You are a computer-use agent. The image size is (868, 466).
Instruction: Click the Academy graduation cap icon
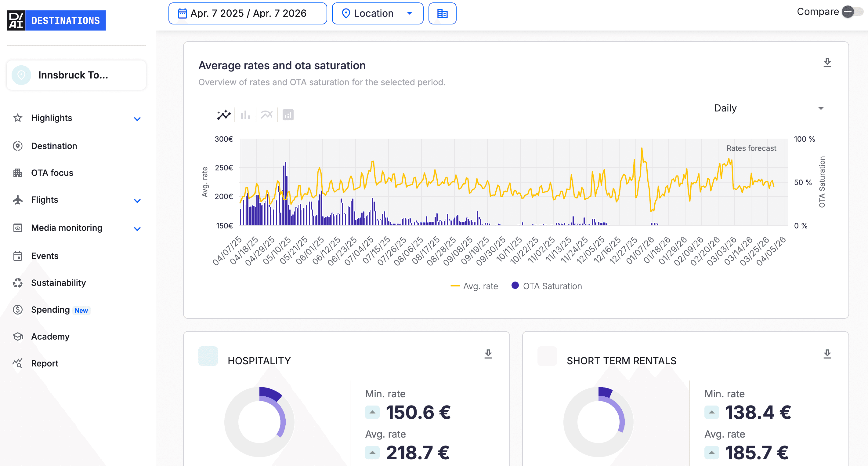click(17, 336)
